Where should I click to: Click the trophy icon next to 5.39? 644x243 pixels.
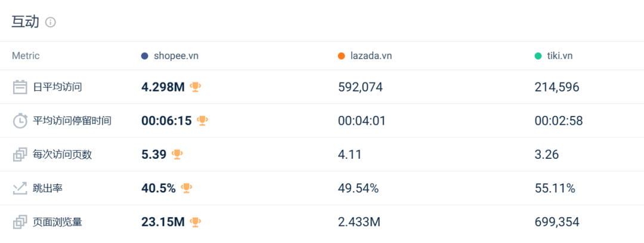[x=178, y=154]
